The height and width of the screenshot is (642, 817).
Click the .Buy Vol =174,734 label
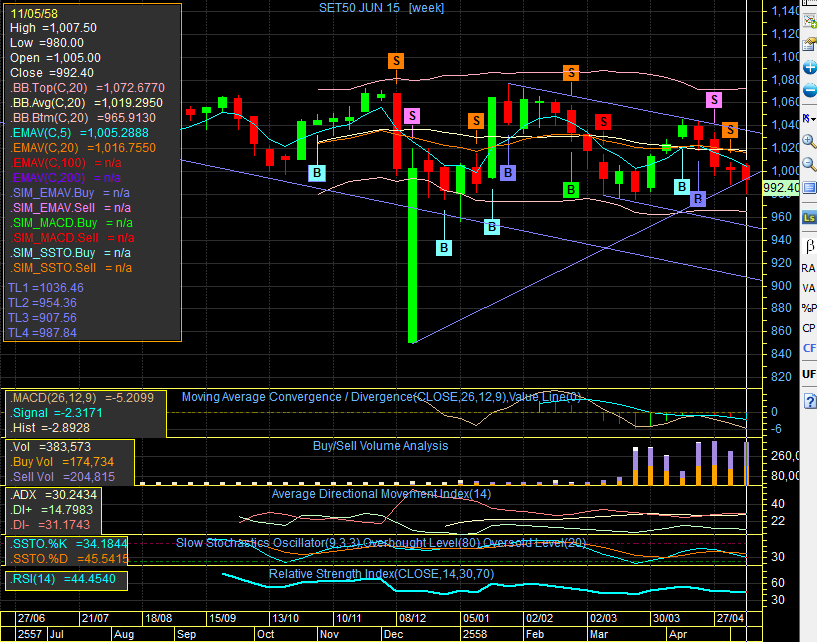tap(63, 462)
